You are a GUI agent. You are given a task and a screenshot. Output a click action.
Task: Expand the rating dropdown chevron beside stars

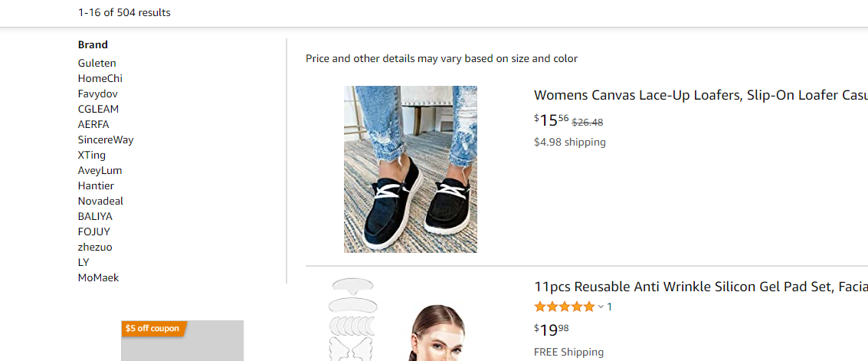pyautogui.click(x=601, y=307)
